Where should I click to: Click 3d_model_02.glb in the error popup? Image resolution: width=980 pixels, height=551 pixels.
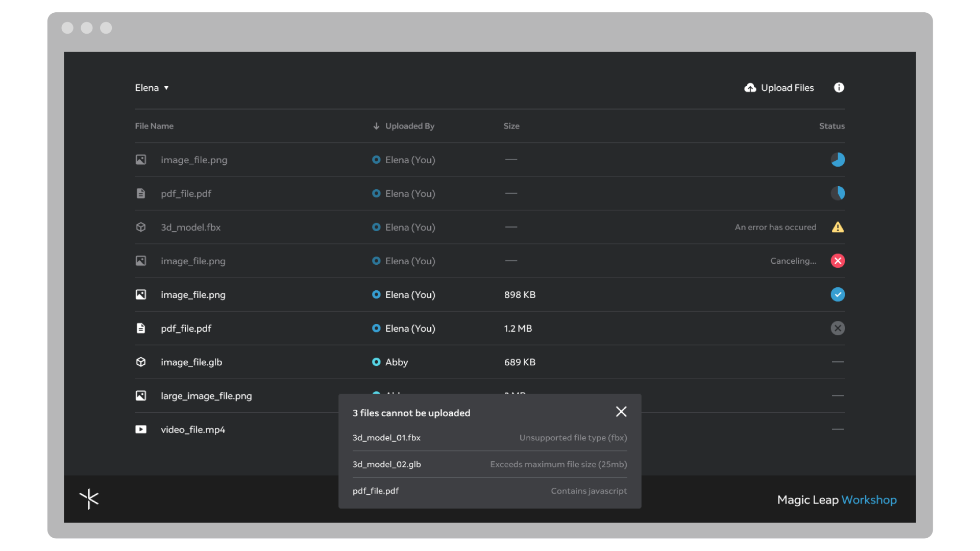[387, 464]
